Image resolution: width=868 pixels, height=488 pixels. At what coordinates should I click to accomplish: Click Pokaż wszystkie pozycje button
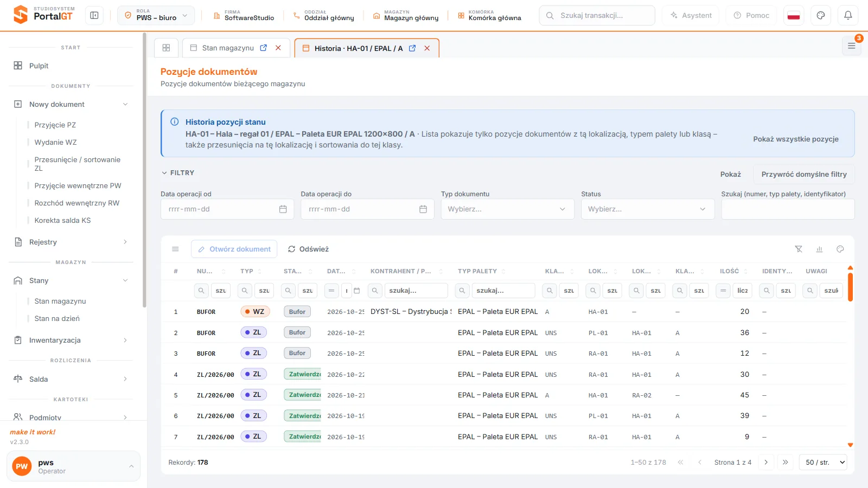point(796,139)
